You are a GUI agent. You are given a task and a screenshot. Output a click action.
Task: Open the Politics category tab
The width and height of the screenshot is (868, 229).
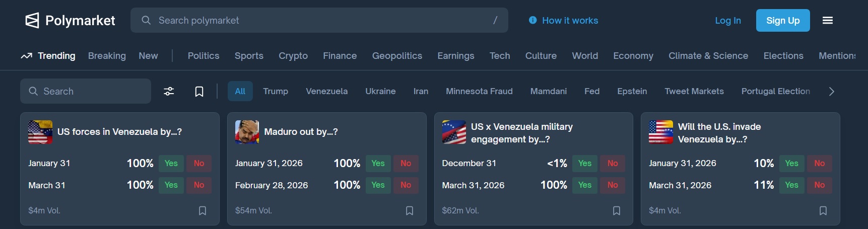204,56
